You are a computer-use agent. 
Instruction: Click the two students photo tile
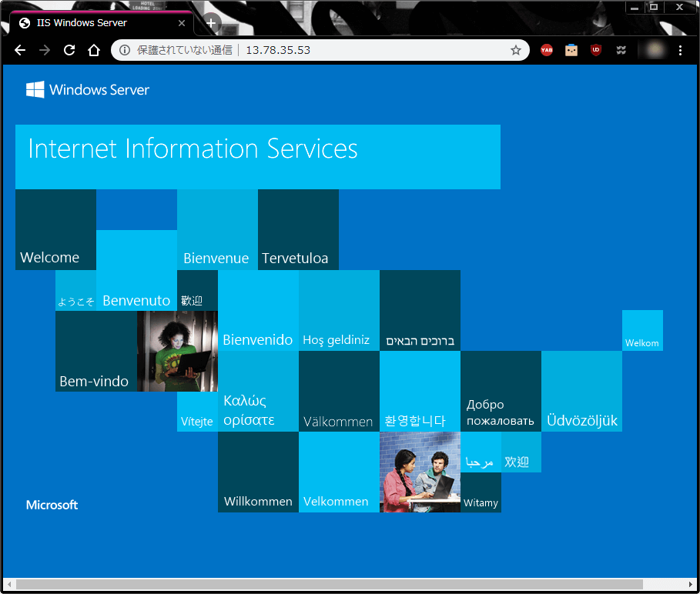point(420,472)
